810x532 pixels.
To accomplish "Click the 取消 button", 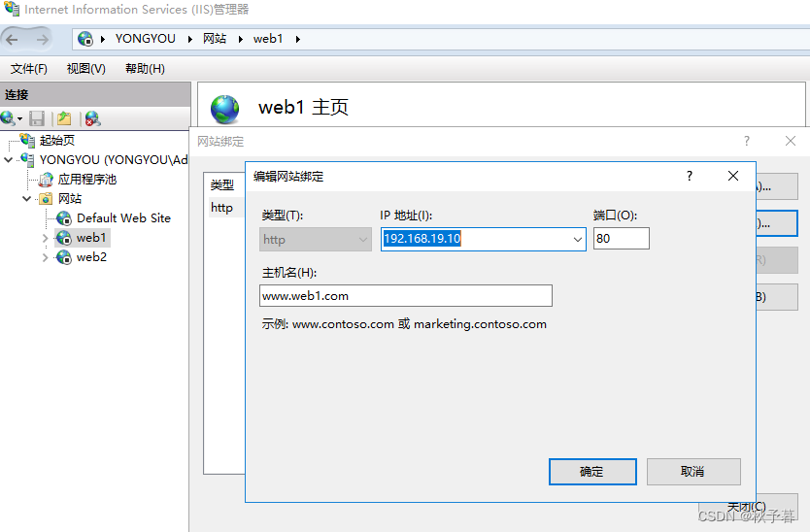I will (693, 472).
